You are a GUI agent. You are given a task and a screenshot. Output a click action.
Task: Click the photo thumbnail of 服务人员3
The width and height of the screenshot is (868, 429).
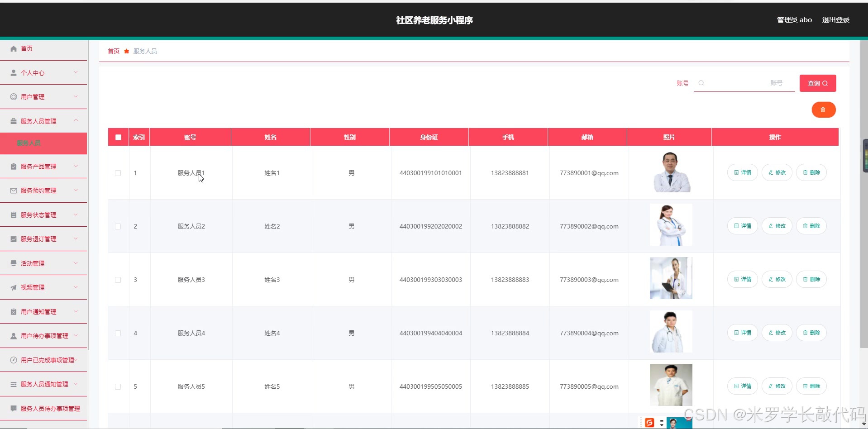[671, 278]
